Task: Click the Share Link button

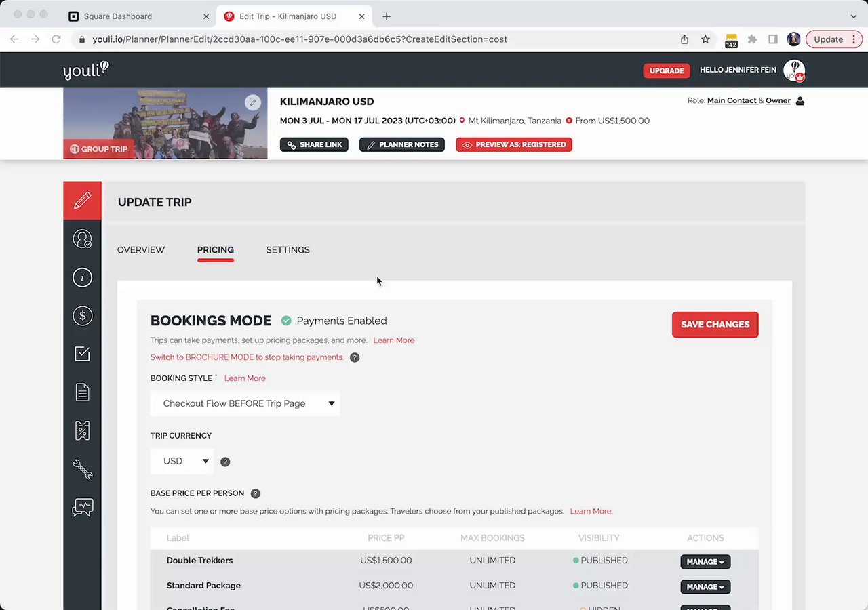Action: [x=314, y=144]
